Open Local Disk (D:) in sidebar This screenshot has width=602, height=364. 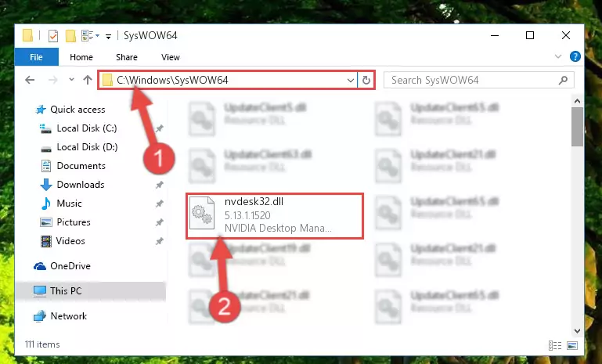coord(87,147)
